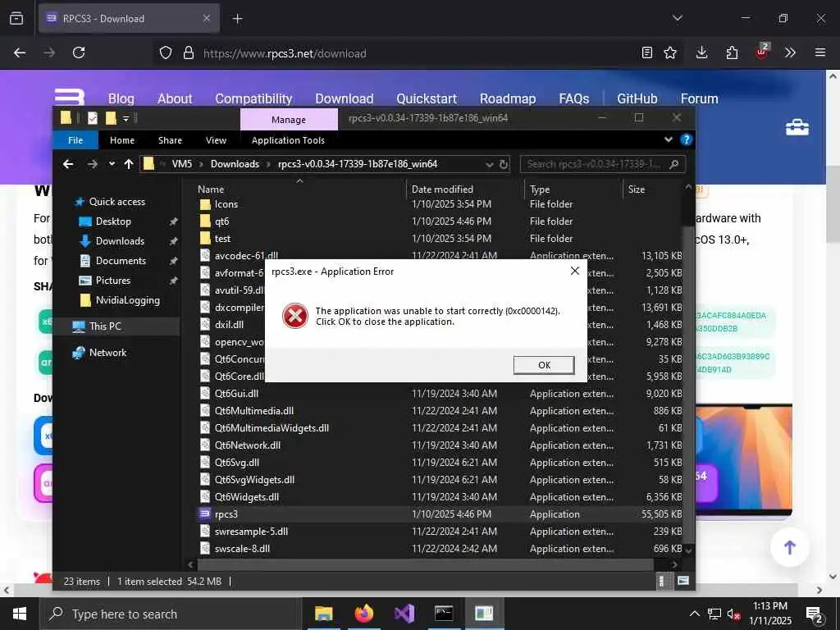The height and width of the screenshot is (630, 840).
Task: Select This PC in navigation pane
Action: (105, 326)
